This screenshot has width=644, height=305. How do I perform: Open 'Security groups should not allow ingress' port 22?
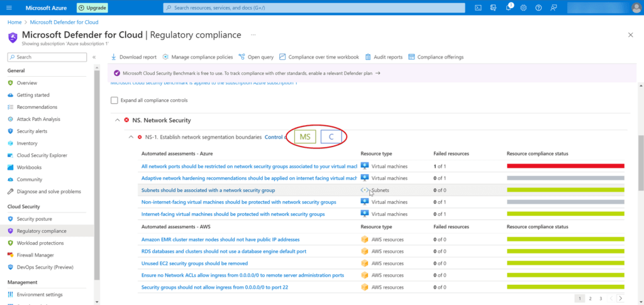pyautogui.click(x=214, y=287)
